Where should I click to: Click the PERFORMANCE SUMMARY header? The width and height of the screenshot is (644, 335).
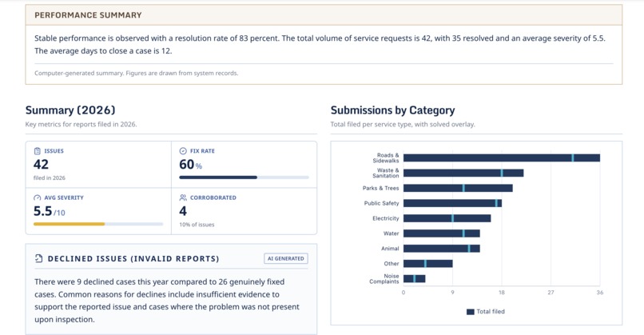pyautogui.click(x=88, y=15)
